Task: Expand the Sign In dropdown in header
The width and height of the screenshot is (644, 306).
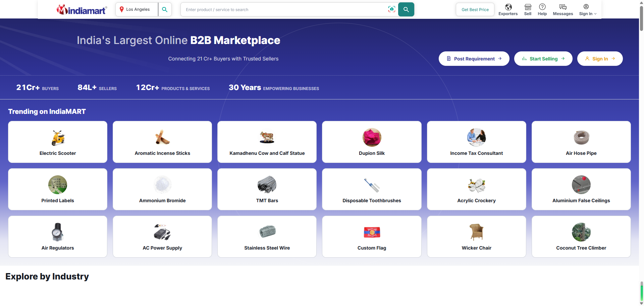Action: tap(588, 10)
